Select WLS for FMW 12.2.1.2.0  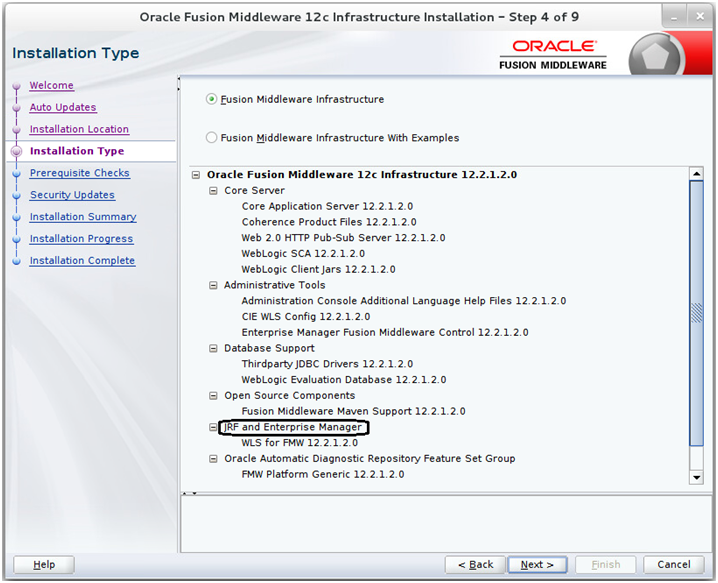[300, 443]
